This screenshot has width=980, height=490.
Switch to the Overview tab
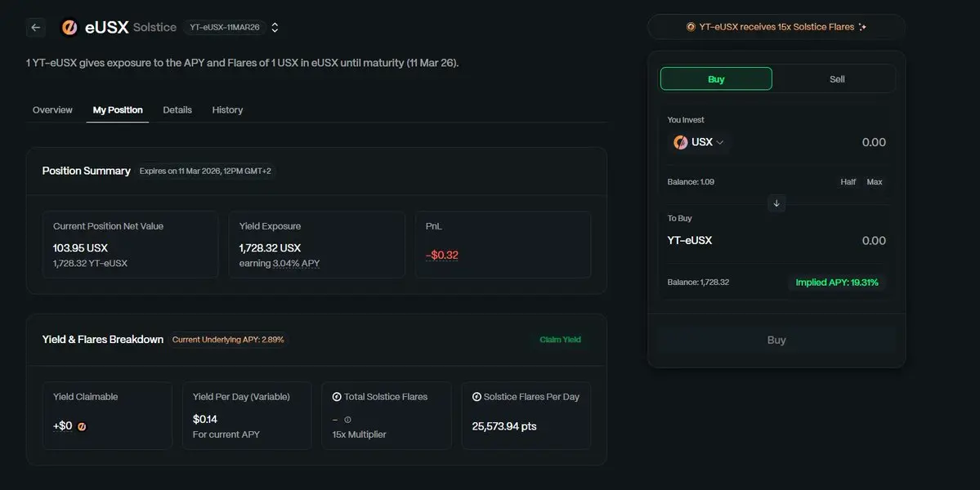tap(52, 109)
